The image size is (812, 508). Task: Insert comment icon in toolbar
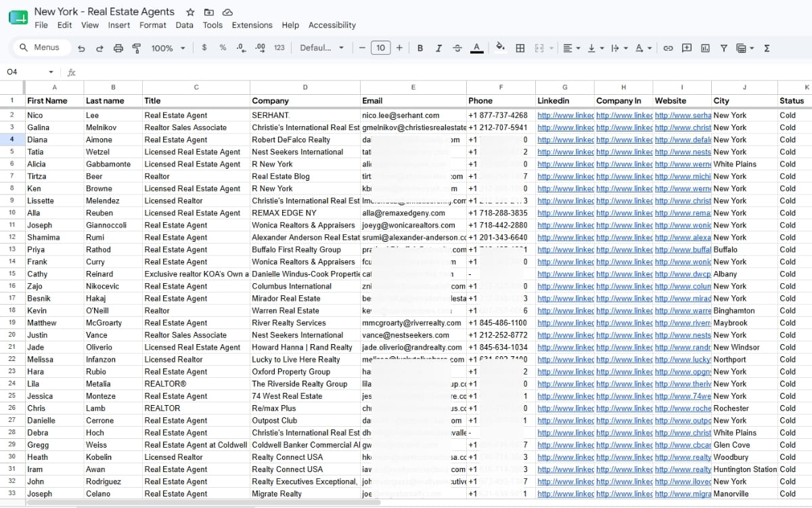pyautogui.click(x=687, y=48)
